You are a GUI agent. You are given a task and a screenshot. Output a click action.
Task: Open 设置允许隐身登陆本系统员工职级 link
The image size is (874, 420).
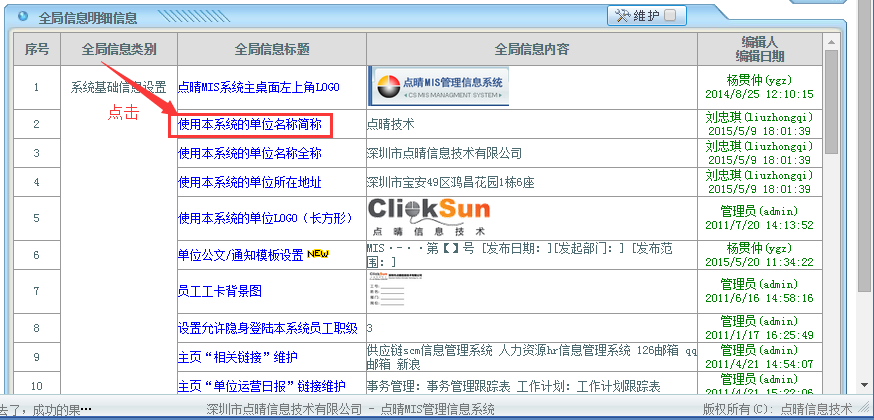click(x=267, y=328)
